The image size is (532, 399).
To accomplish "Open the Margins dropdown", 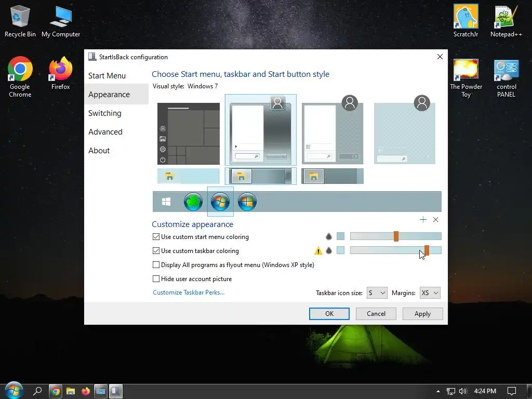I will [430, 293].
